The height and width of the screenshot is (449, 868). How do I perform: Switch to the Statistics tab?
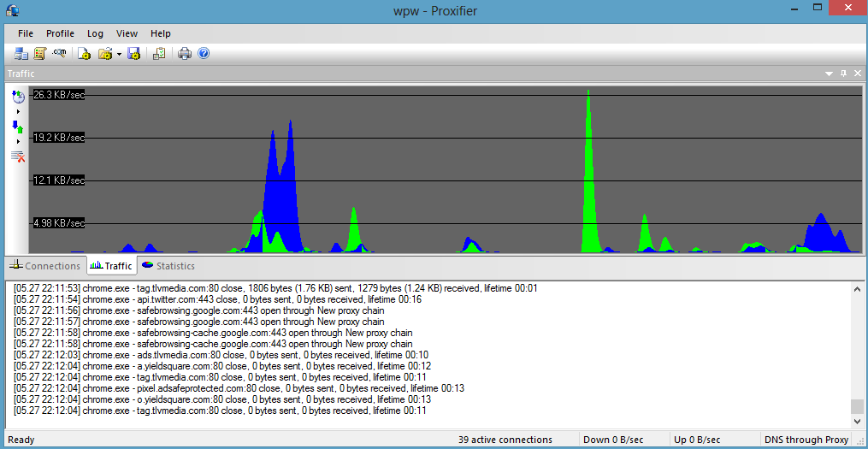[168, 266]
